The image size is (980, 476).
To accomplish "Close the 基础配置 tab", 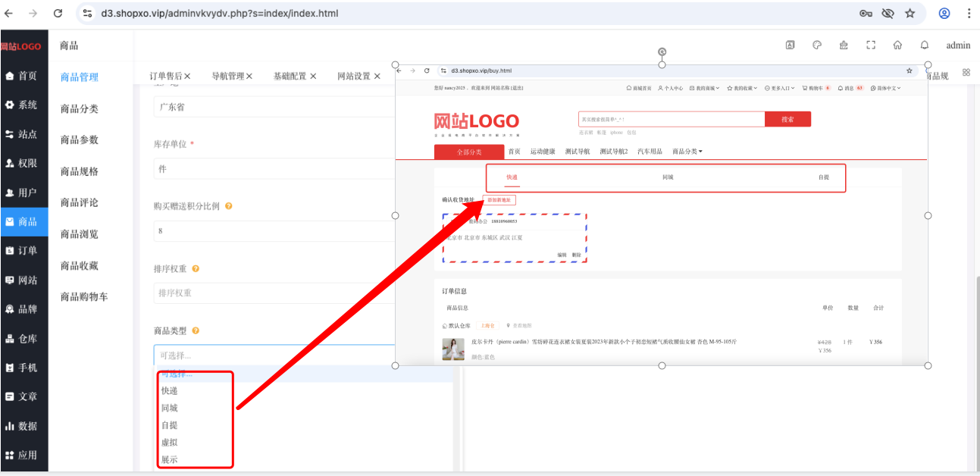I will tap(312, 77).
